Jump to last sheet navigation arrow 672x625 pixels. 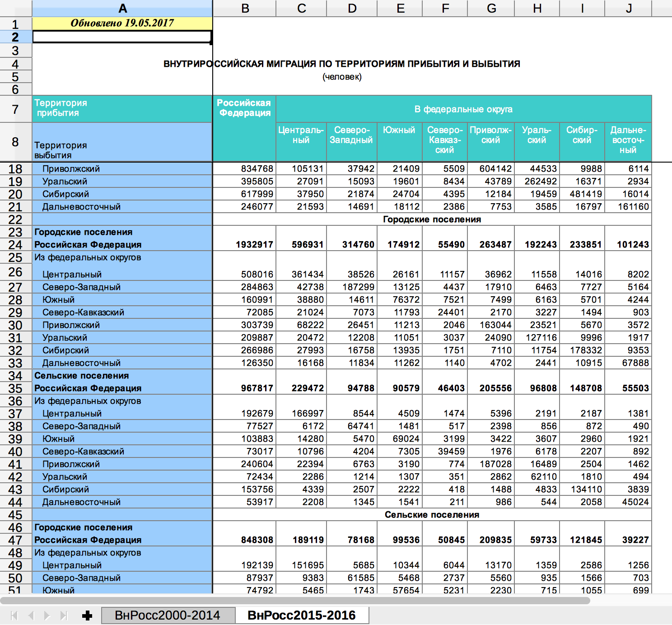(64, 616)
